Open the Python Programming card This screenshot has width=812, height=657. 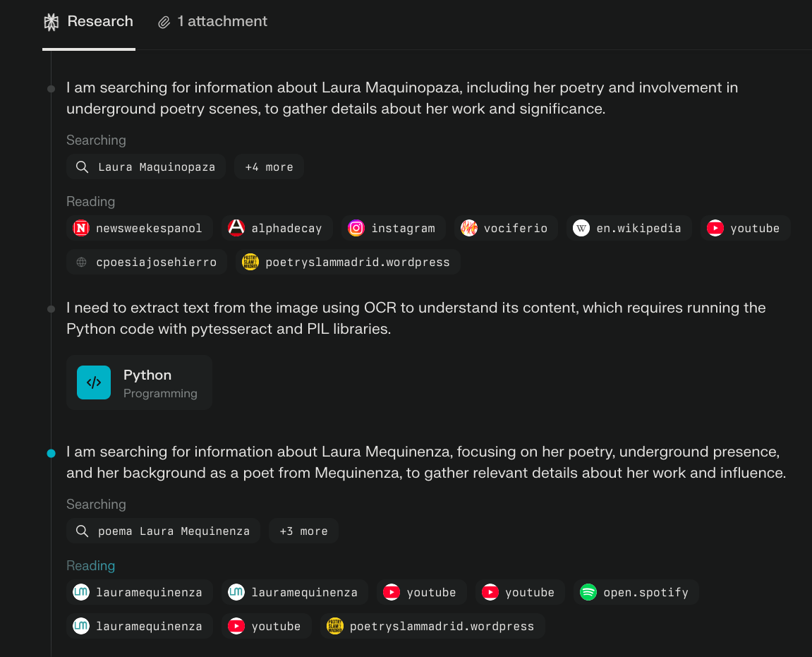(x=140, y=382)
